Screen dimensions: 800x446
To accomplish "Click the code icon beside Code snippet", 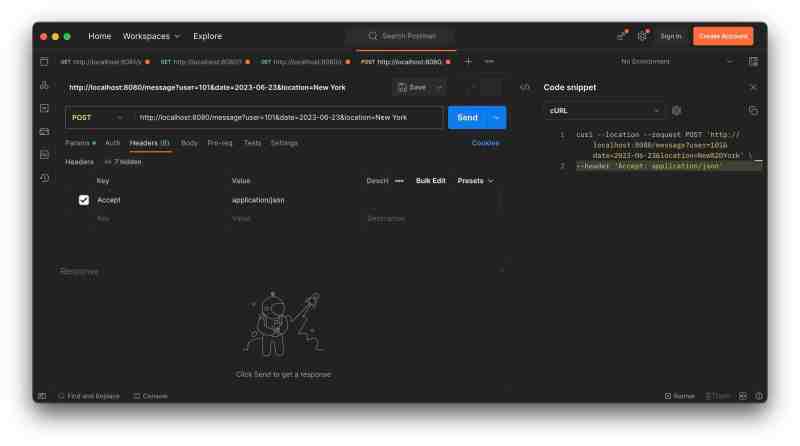I will click(x=525, y=87).
